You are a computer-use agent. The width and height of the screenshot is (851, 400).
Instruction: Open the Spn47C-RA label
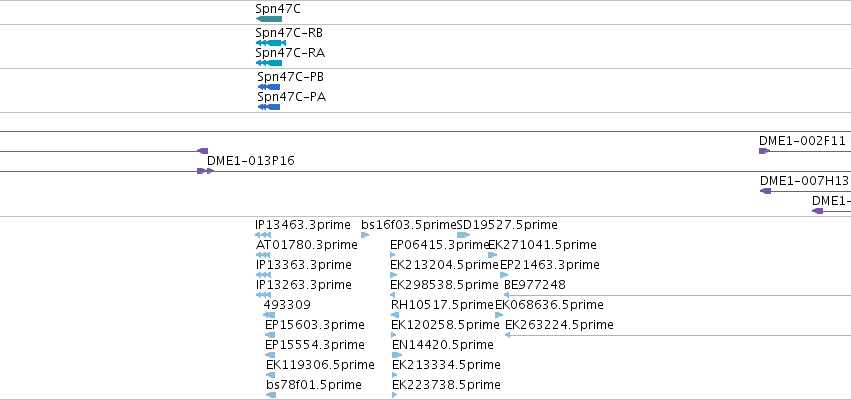pyautogui.click(x=290, y=53)
